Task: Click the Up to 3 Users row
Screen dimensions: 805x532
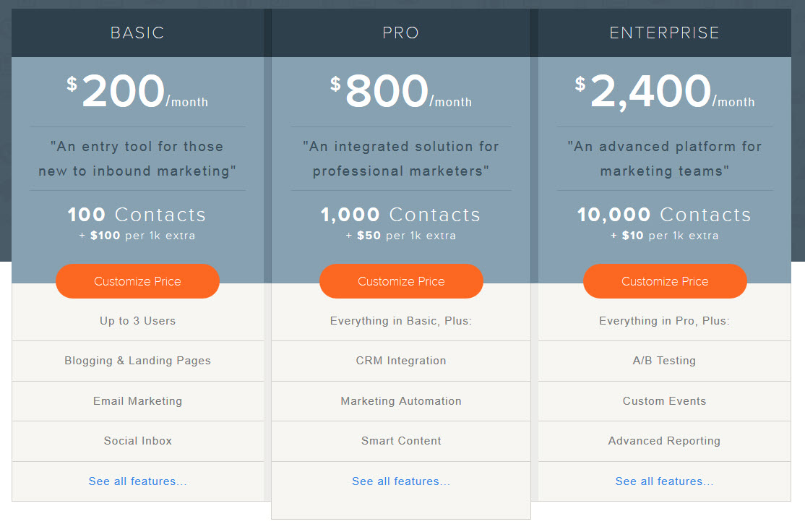Action: click(137, 321)
